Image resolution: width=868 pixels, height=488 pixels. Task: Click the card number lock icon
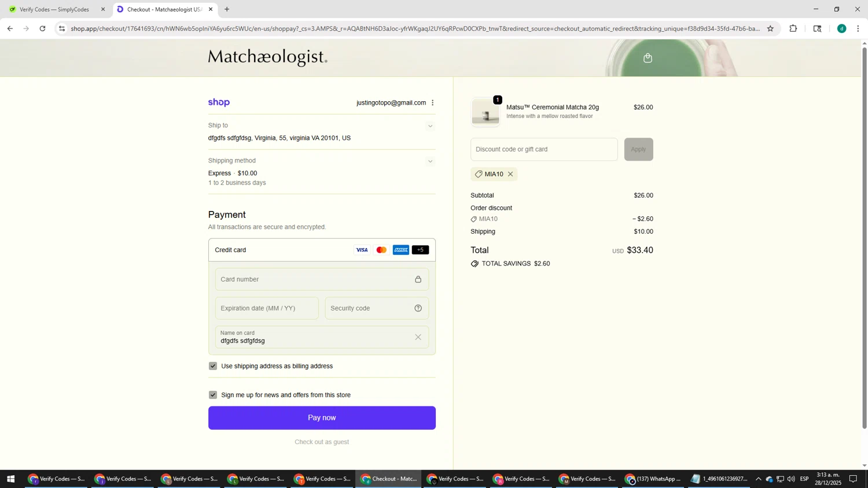(418, 279)
